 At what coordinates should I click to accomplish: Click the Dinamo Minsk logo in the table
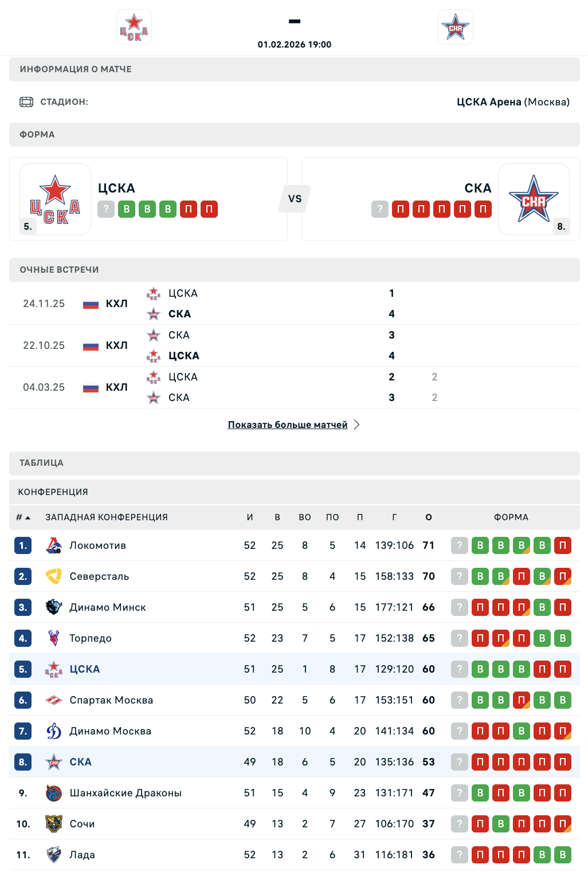click(54, 607)
